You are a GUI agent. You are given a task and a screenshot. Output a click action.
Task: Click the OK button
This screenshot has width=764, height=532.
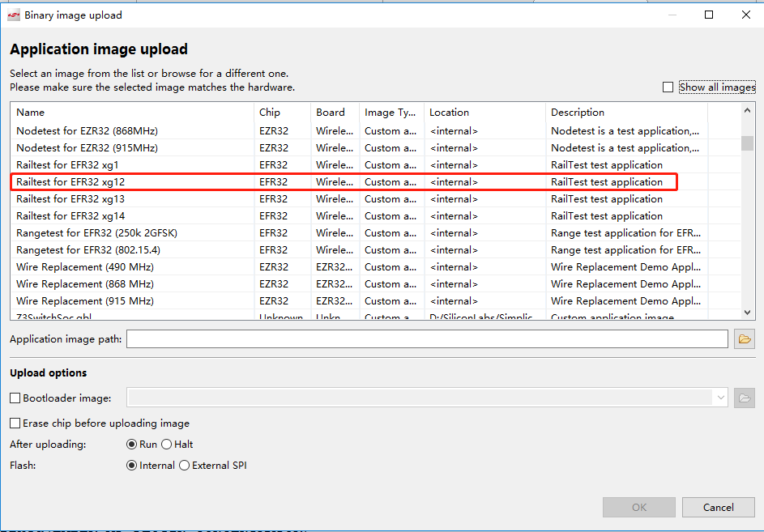tap(639, 507)
